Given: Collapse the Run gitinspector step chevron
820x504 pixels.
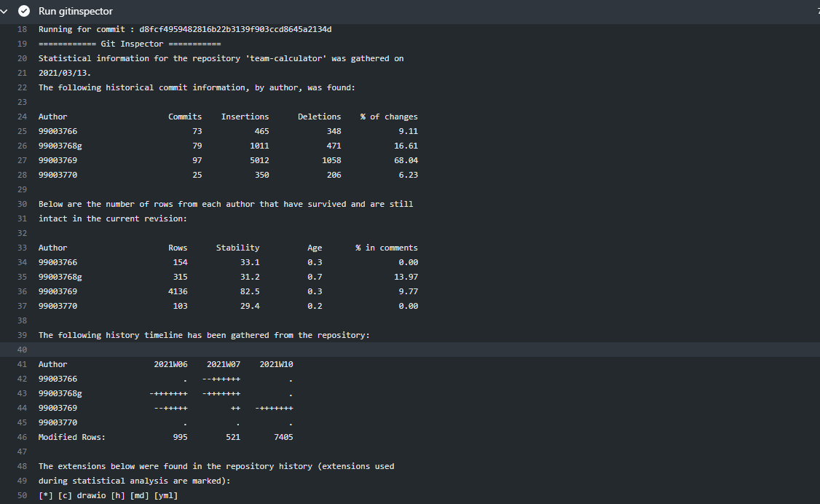Looking at the screenshot, I should coord(4,11).
